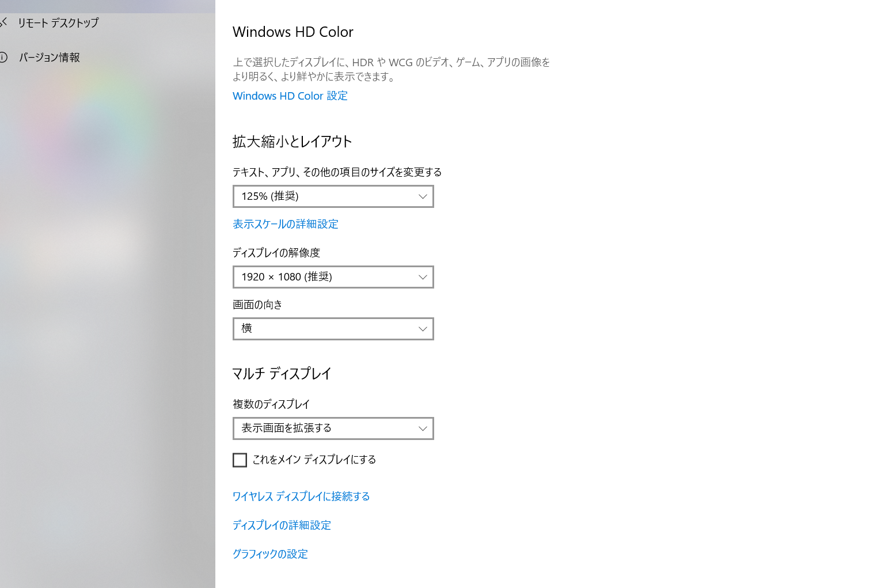Open バージョン情報 settings page

(50, 58)
